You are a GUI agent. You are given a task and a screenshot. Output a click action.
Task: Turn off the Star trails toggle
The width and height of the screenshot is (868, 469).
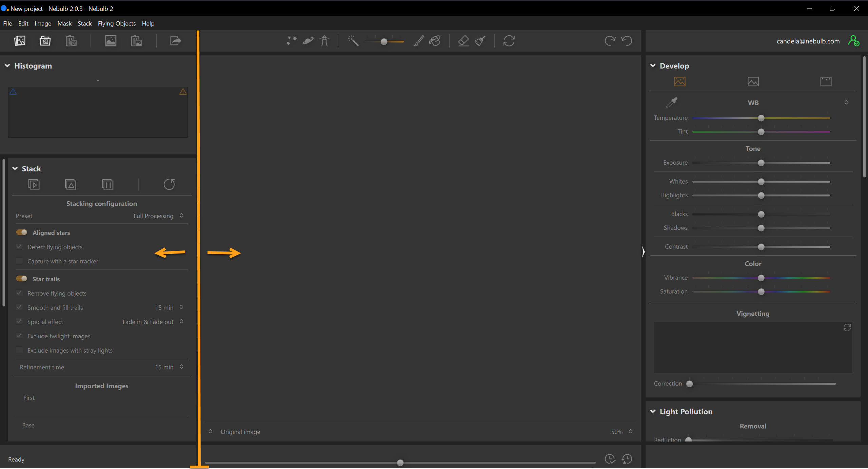click(x=22, y=279)
